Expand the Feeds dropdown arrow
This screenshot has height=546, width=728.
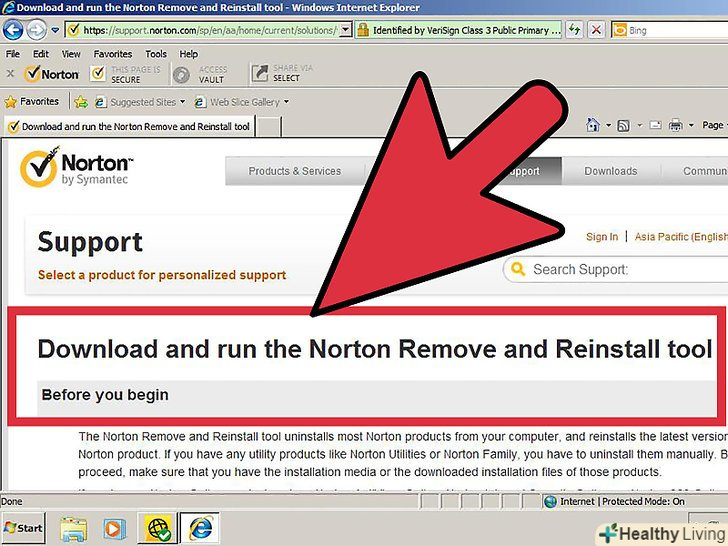click(x=639, y=125)
